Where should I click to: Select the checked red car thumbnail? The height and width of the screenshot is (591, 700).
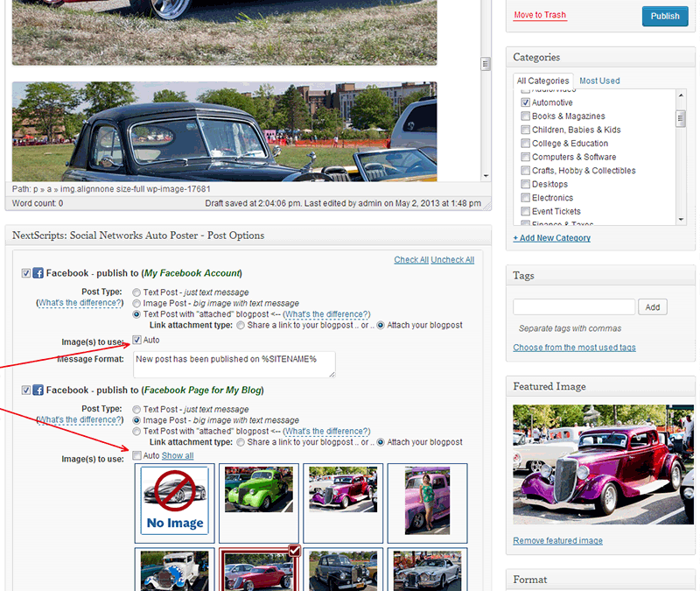pos(259,571)
